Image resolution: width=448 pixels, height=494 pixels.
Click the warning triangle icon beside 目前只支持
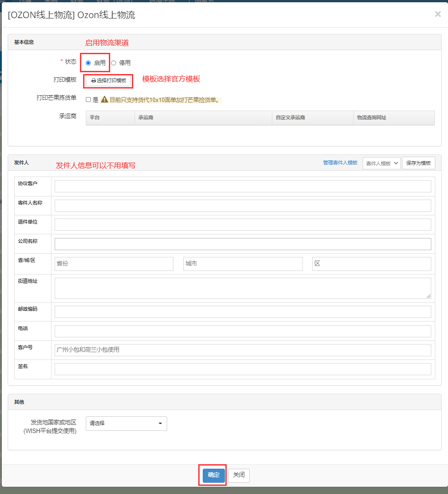point(104,99)
